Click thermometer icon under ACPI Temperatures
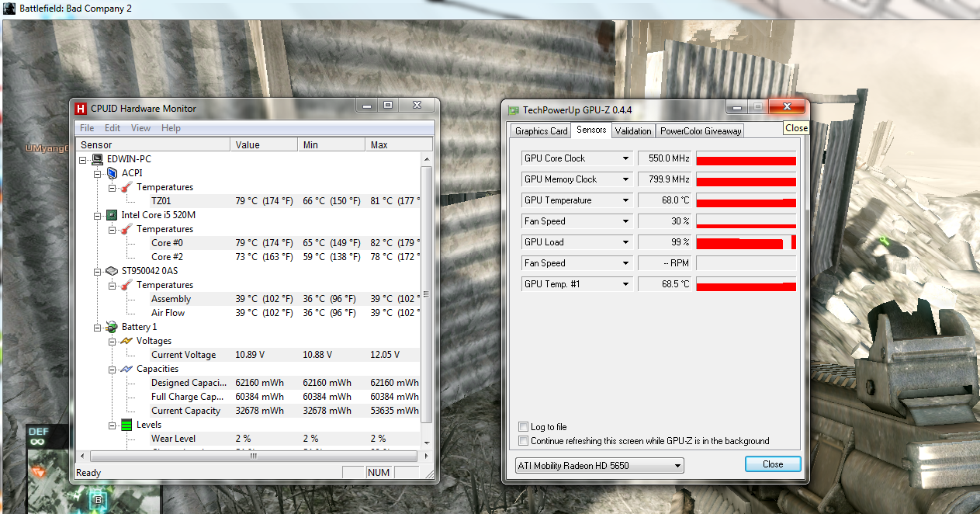980x514 pixels. [x=126, y=187]
